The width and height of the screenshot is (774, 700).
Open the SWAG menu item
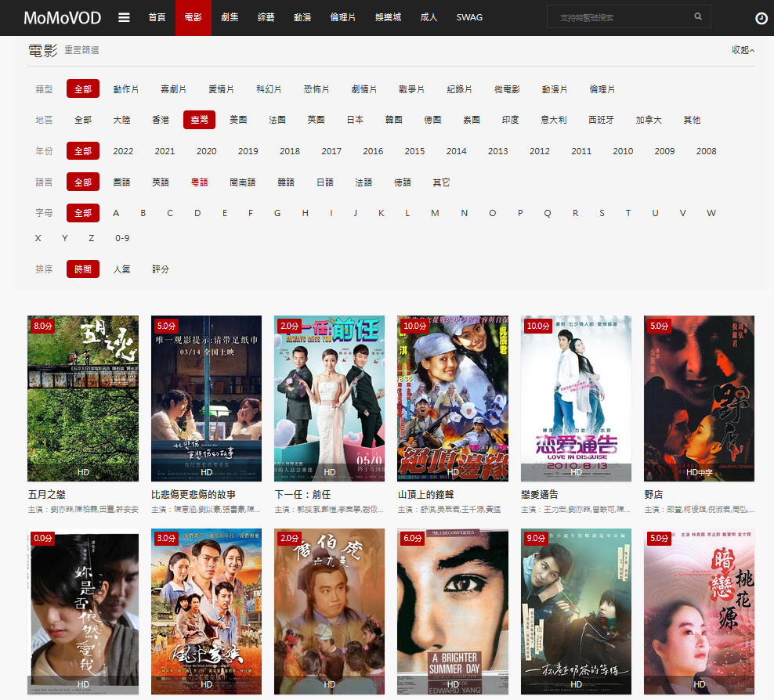click(469, 17)
